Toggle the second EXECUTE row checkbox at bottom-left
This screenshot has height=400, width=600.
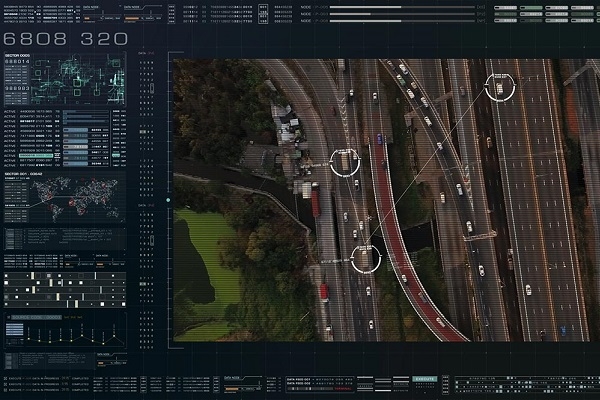[x=7, y=385]
